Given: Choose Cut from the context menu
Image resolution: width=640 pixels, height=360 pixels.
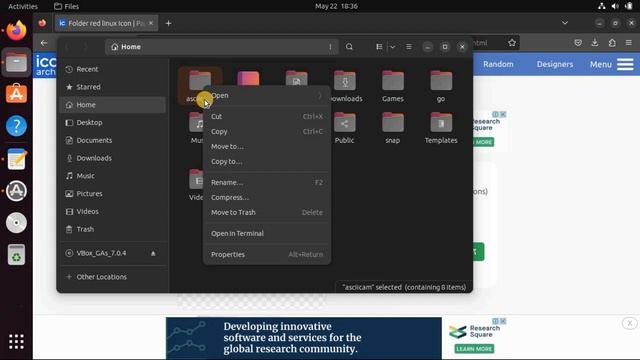Looking at the screenshot, I should click(x=267, y=116).
